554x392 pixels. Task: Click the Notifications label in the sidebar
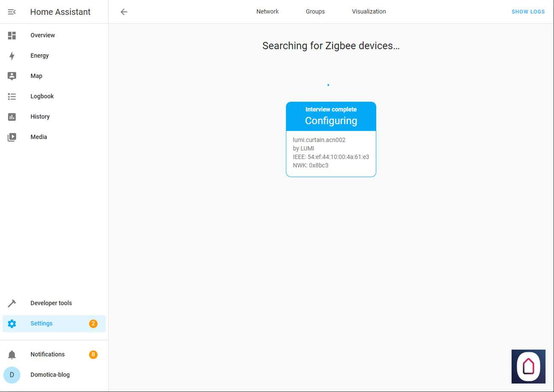[x=48, y=355]
